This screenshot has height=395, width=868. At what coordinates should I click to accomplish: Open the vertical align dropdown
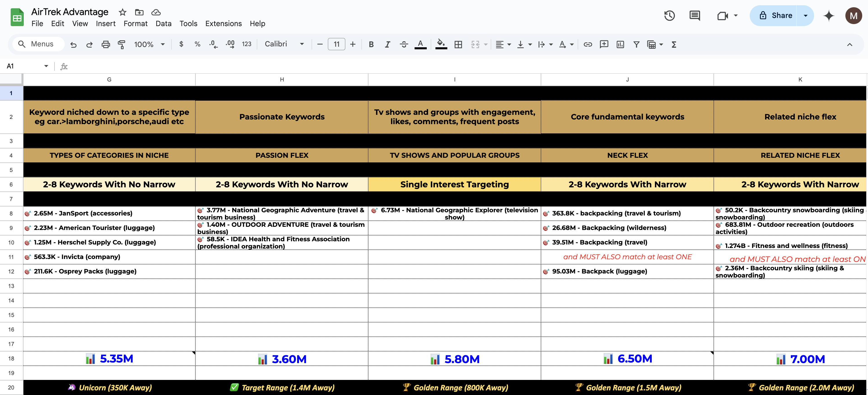(524, 44)
